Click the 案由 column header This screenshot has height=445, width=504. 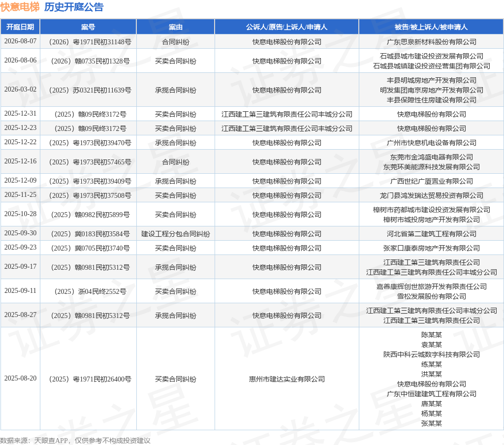176,27
